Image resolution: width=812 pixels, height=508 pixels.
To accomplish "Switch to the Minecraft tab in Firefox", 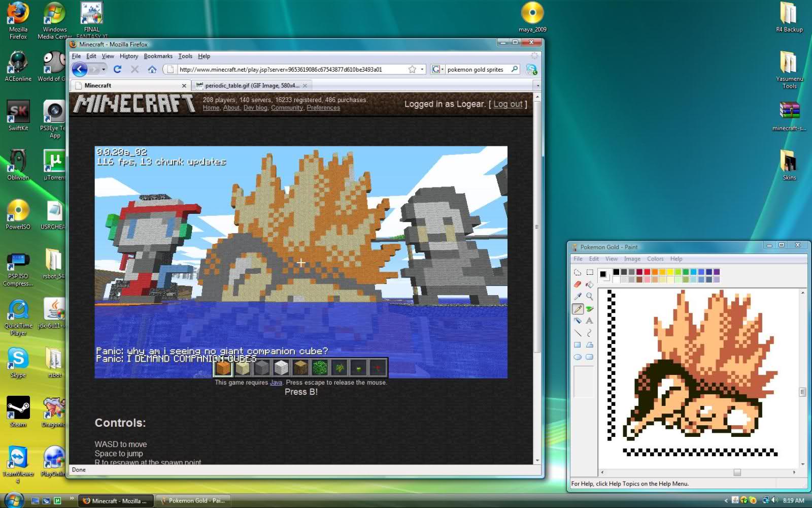I will [130, 85].
